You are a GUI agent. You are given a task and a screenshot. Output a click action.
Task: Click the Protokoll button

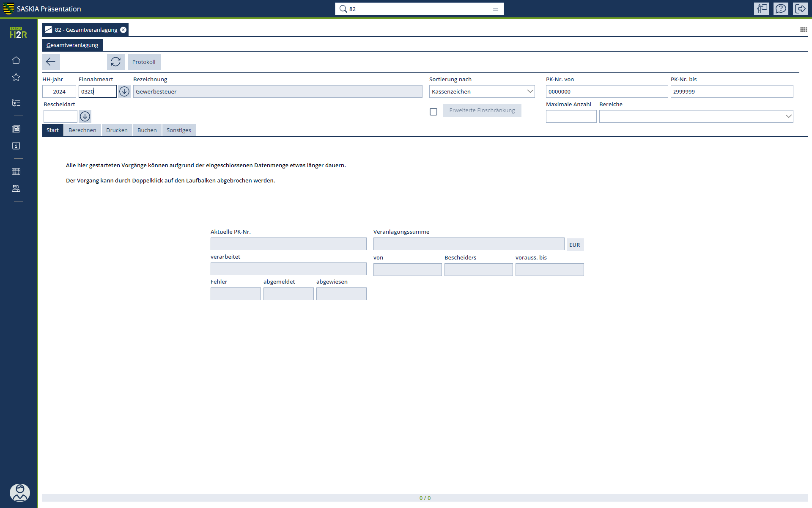click(x=144, y=62)
